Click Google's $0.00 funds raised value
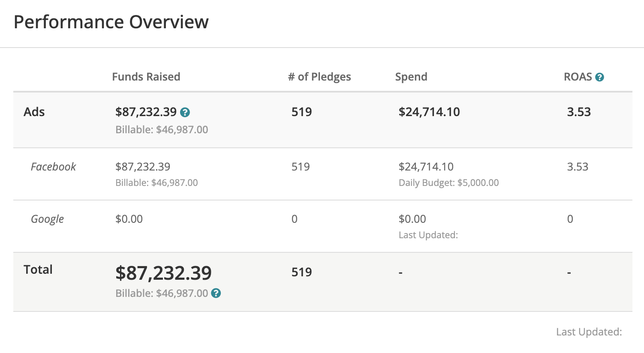This screenshot has width=644, height=353. coord(129,219)
